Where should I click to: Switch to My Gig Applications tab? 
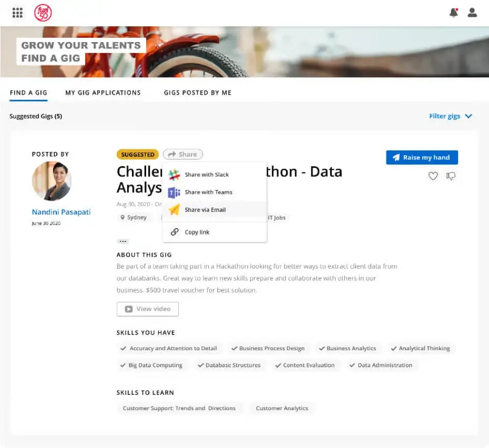click(103, 93)
